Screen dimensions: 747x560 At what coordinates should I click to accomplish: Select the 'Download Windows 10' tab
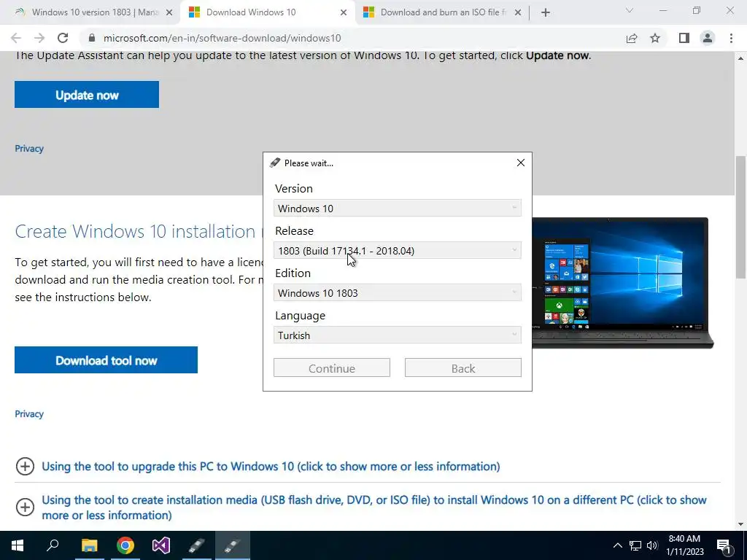(x=267, y=12)
